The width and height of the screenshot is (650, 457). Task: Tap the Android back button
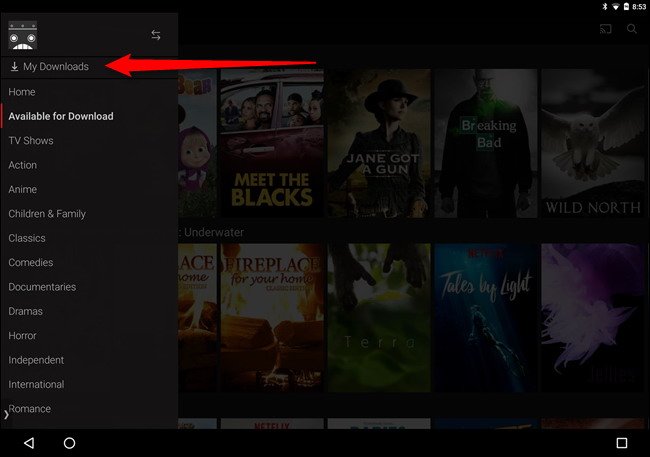coord(29,443)
